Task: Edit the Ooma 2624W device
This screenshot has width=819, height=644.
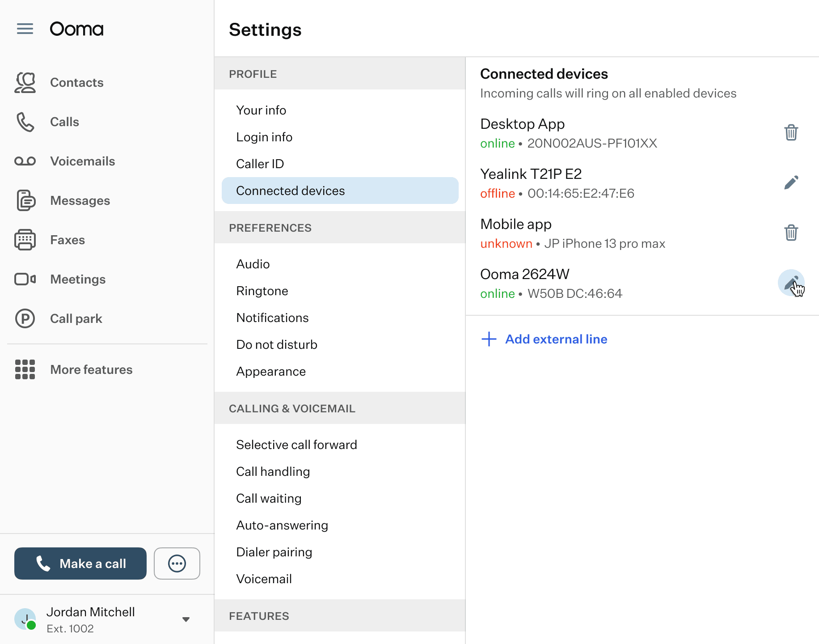Action: coord(791,283)
